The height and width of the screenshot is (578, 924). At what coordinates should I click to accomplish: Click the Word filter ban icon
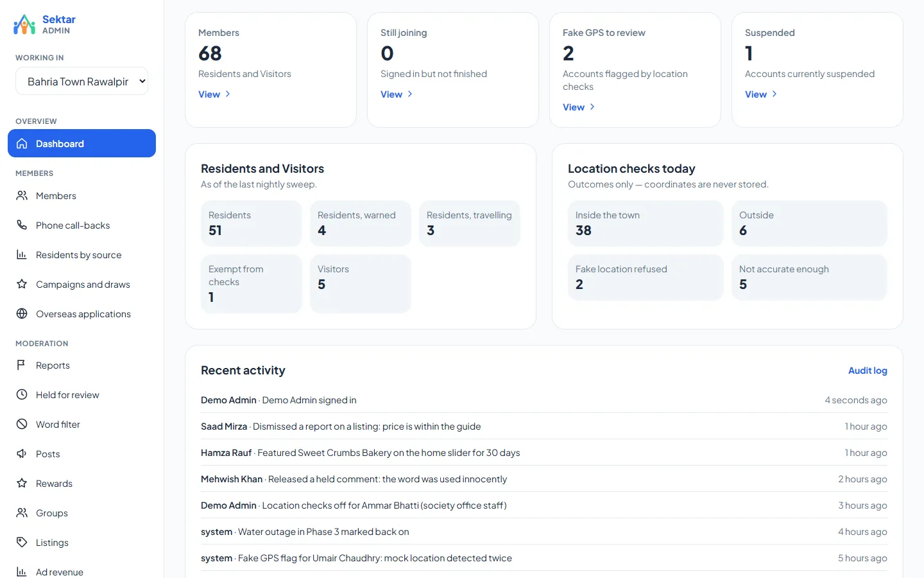[22, 425]
